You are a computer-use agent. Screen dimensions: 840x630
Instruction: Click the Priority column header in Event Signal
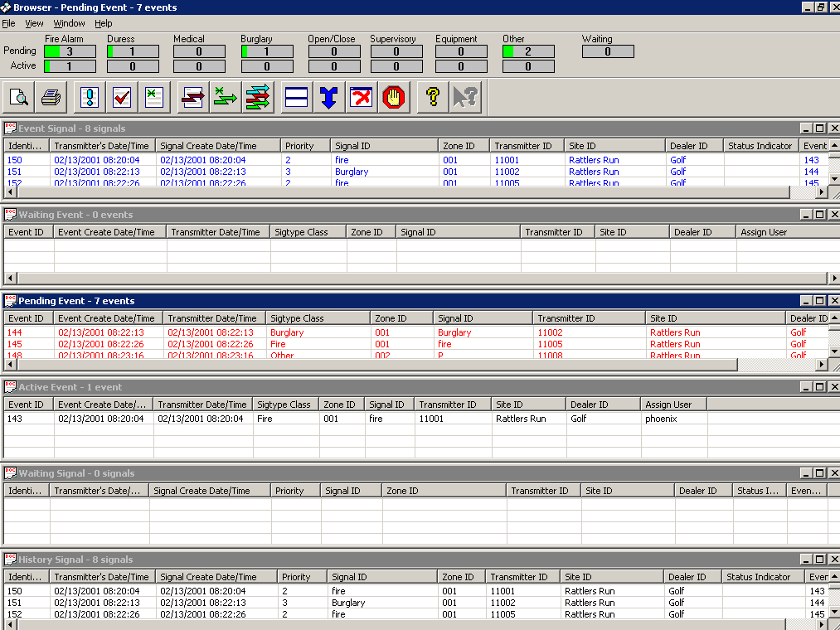(x=304, y=146)
